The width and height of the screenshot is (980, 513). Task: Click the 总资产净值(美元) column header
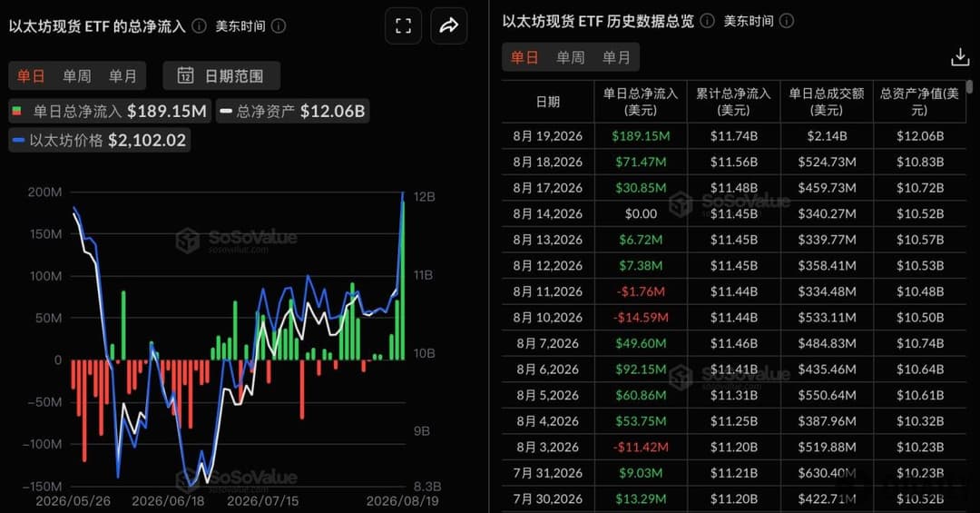(x=919, y=102)
